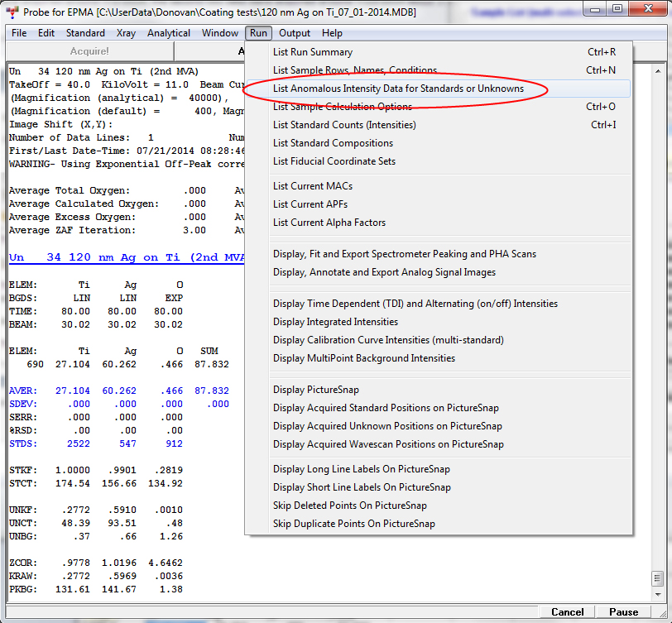The image size is (672, 623).
Task: Select Skip Deleted Points On PictureSnap
Action: [x=350, y=506]
